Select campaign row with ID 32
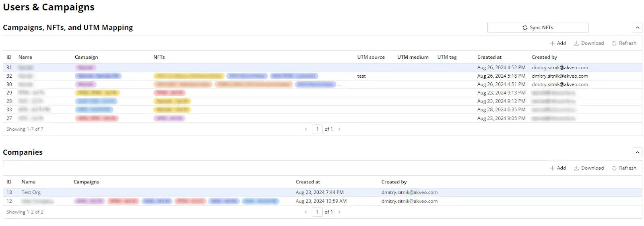Viewport: 644px width, 226px height. pos(322,76)
